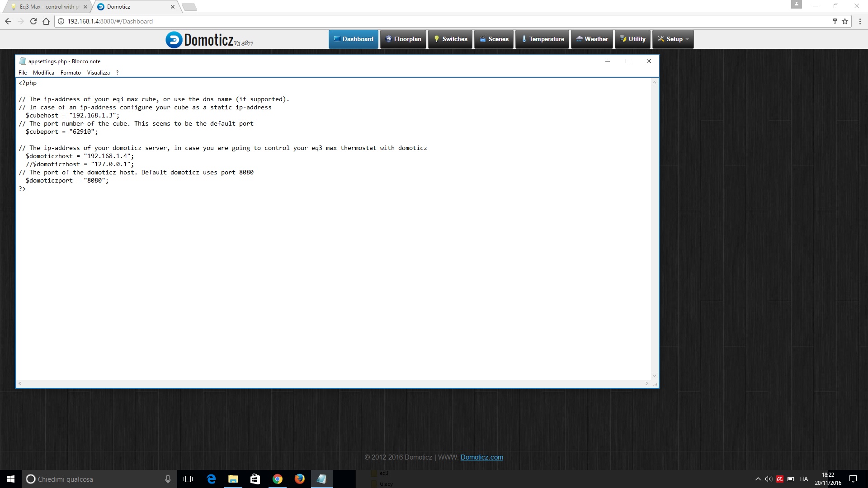This screenshot has width=868, height=488.
Task: Minimize the Notepad window
Action: coord(608,61)
